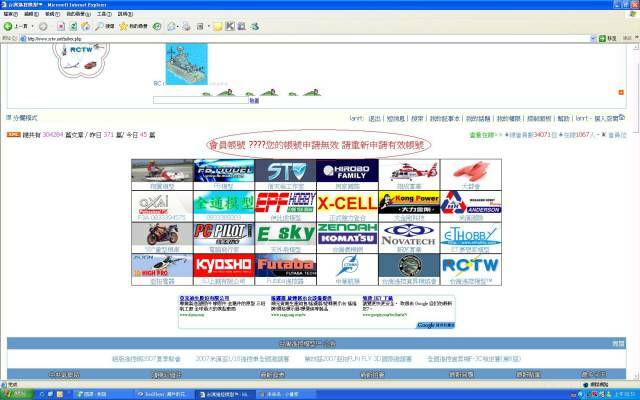
Task: Open the Search magnifier in the toolbar
Action: 99,27
